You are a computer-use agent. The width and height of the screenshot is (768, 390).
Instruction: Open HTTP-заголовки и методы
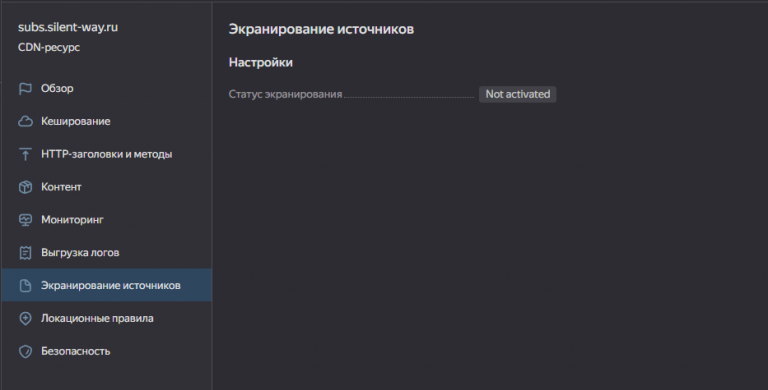(106, 154)
